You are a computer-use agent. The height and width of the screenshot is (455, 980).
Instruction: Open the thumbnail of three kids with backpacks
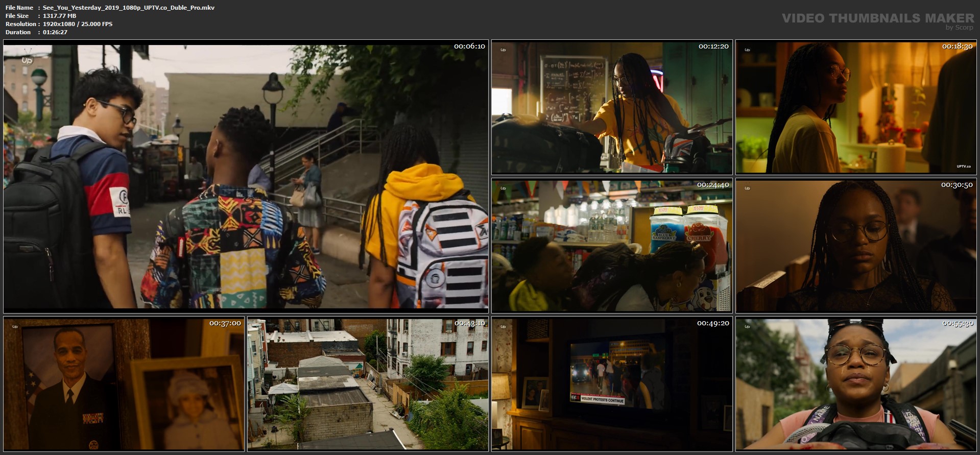click(246, 176)
